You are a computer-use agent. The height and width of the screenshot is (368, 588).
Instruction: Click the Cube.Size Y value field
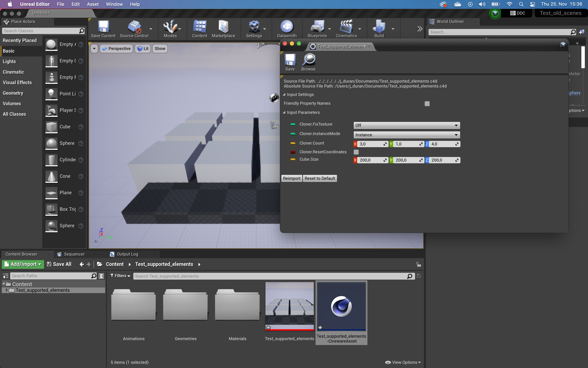click(x=409, y=160)
